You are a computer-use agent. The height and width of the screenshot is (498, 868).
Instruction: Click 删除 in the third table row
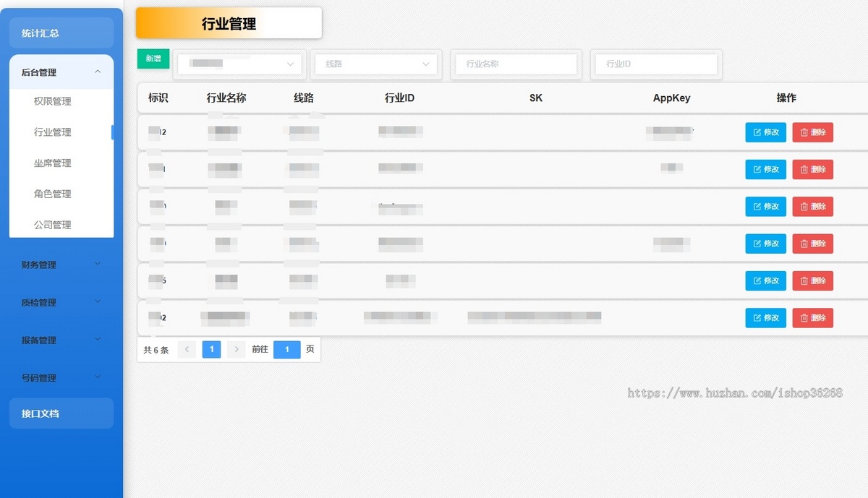pos(813,206)
